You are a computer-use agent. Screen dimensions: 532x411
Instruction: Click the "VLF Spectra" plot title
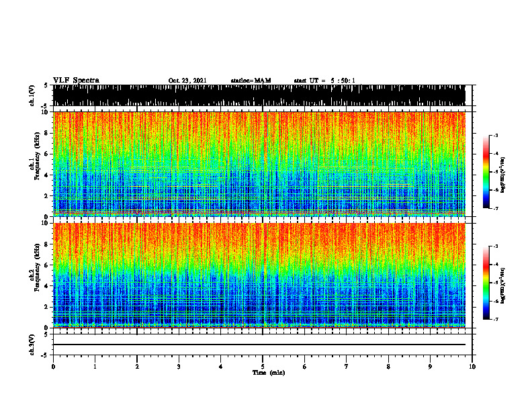(76, 81)
